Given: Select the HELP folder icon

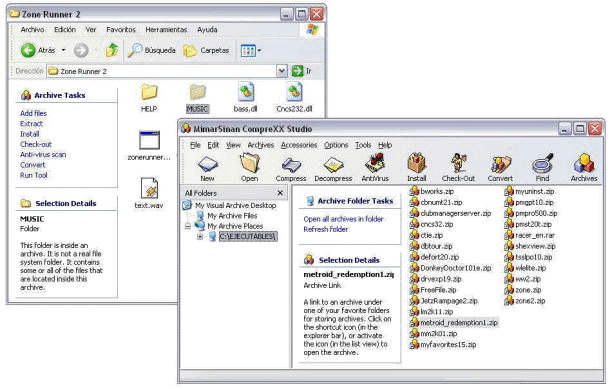Looking at the screenshot, I should (x=149, y=93).
